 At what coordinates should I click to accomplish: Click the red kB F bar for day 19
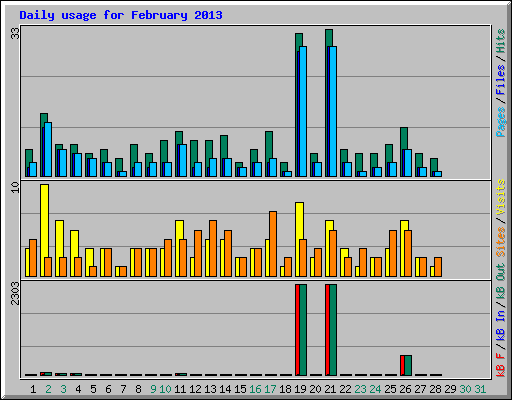coord(297,330)
